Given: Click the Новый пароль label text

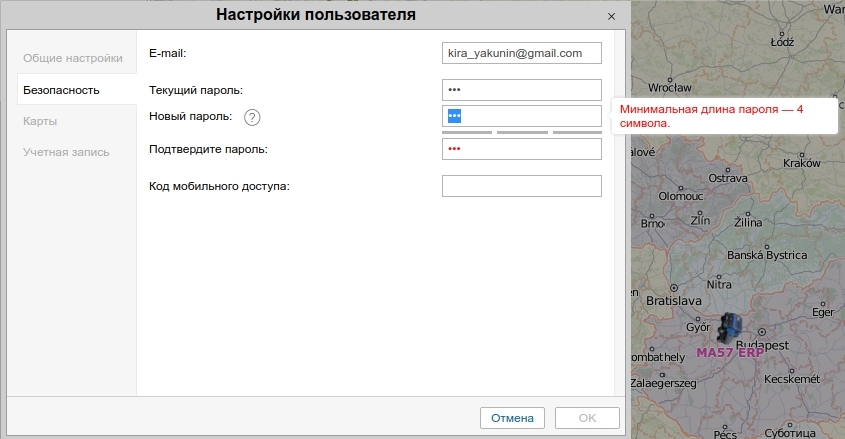Looking at the screenshot, I should click(x=191, y=116).
